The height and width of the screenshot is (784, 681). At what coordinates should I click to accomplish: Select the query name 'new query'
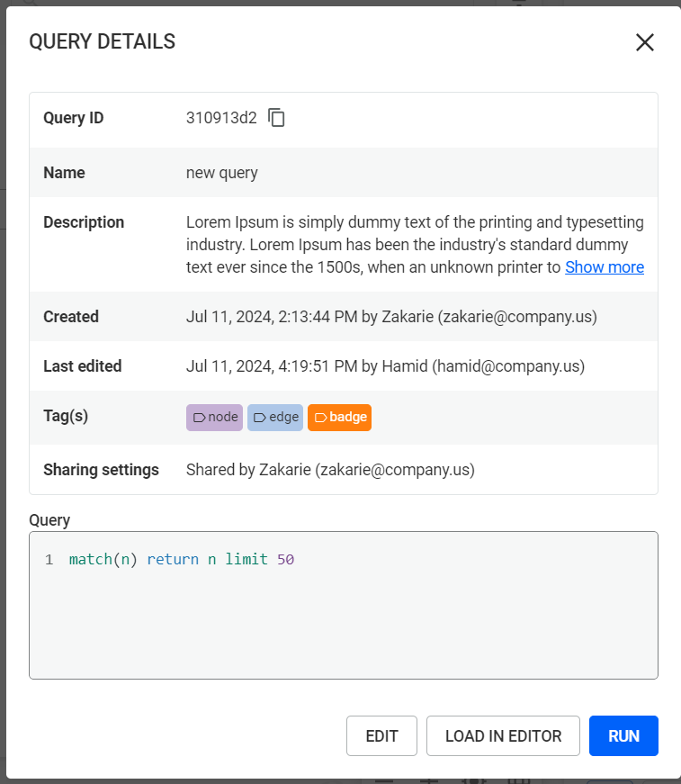(x=221, y=172)
